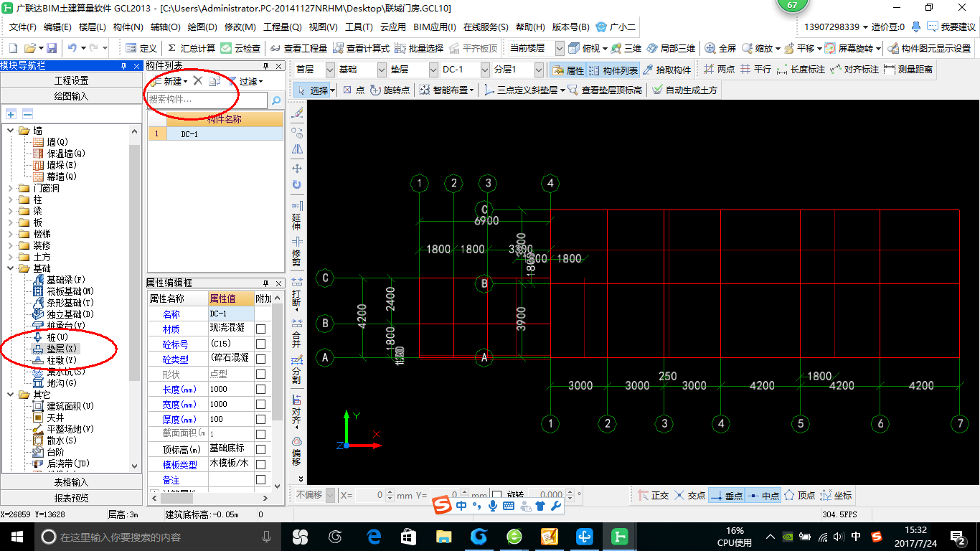Viewport: 980px width, 551px height.
Task: Activate 批量选择 batch select tool
Action: (419, 48)
